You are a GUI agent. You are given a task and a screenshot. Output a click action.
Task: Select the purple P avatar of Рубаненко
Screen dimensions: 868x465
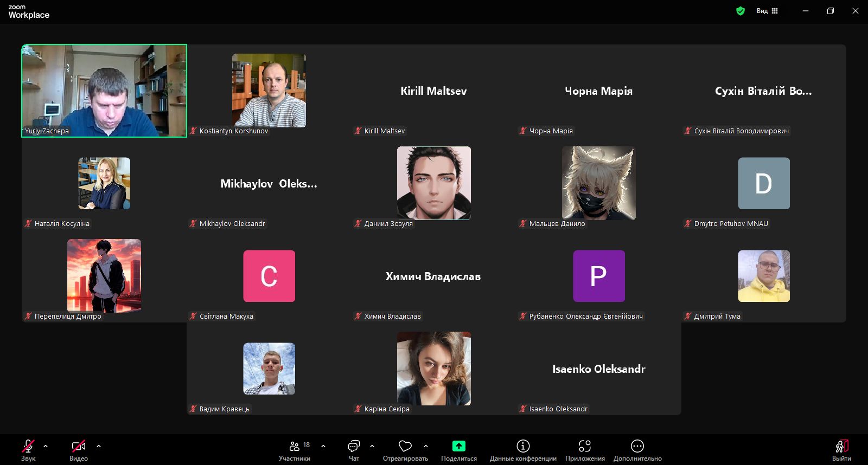point(599,276)
